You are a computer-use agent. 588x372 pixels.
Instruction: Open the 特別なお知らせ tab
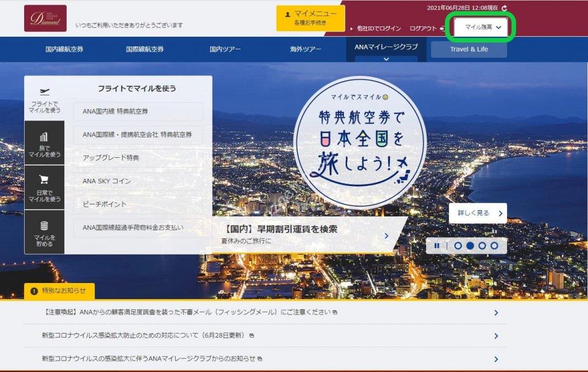coord(59,291)
